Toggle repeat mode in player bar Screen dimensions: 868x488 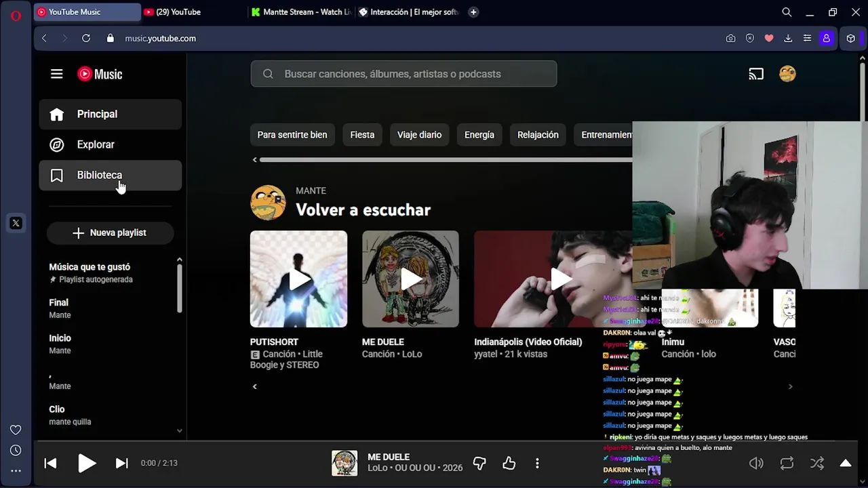pos(787,464)
